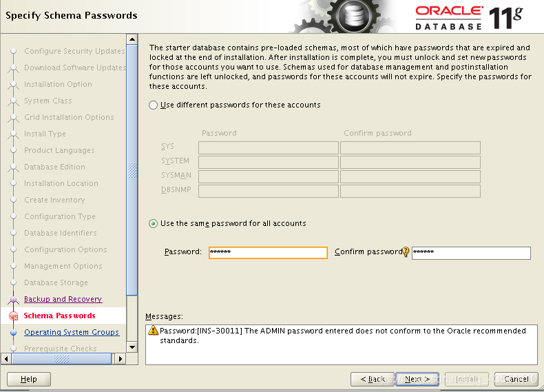Click the 'System Class' step text
544x392 pixels.
click(48, 101)
